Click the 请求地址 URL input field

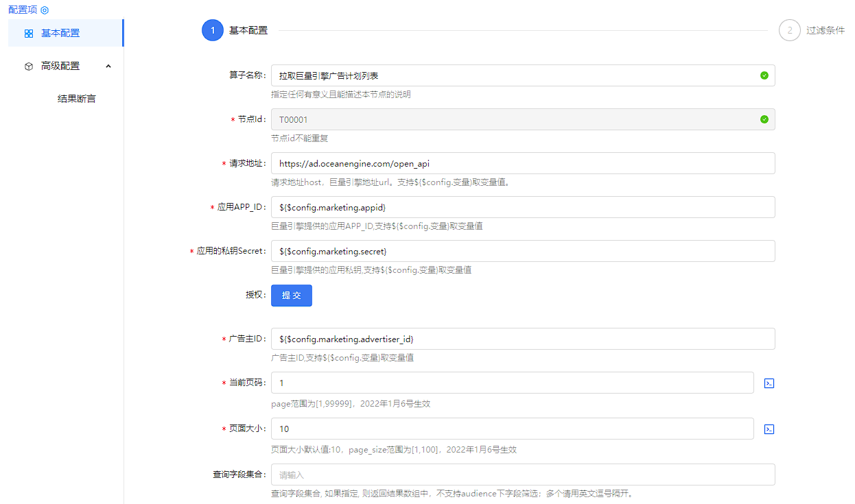click(522, 163)
